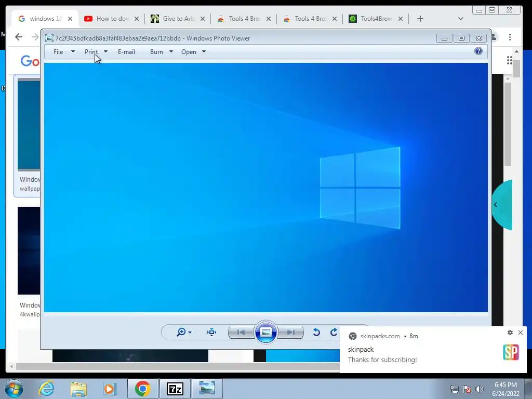532x399 pixels.
Task: Open skinpacks notification settings gear
Action: pyautogui.click(x=510, y=332)
